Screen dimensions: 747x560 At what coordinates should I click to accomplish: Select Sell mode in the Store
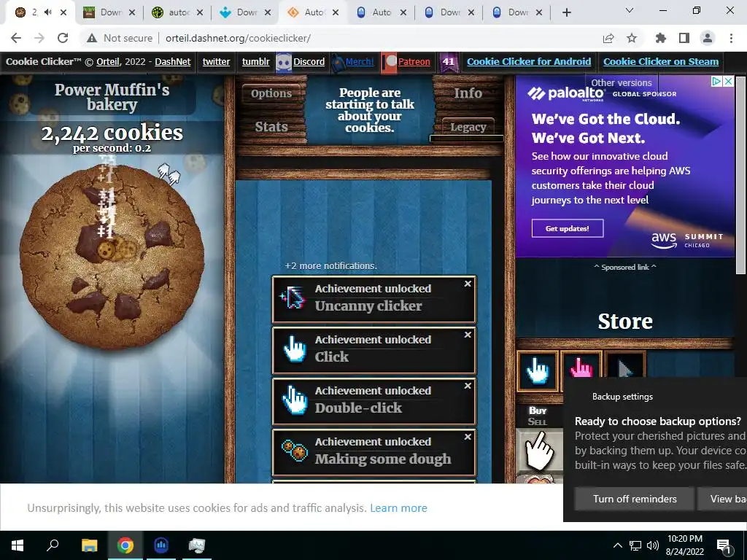coord(538,421)
